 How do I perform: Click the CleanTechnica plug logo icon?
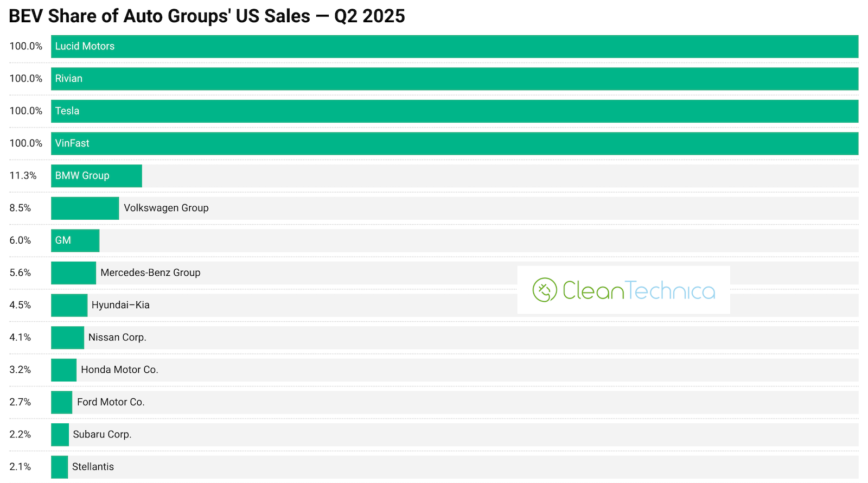coord(545,290)
